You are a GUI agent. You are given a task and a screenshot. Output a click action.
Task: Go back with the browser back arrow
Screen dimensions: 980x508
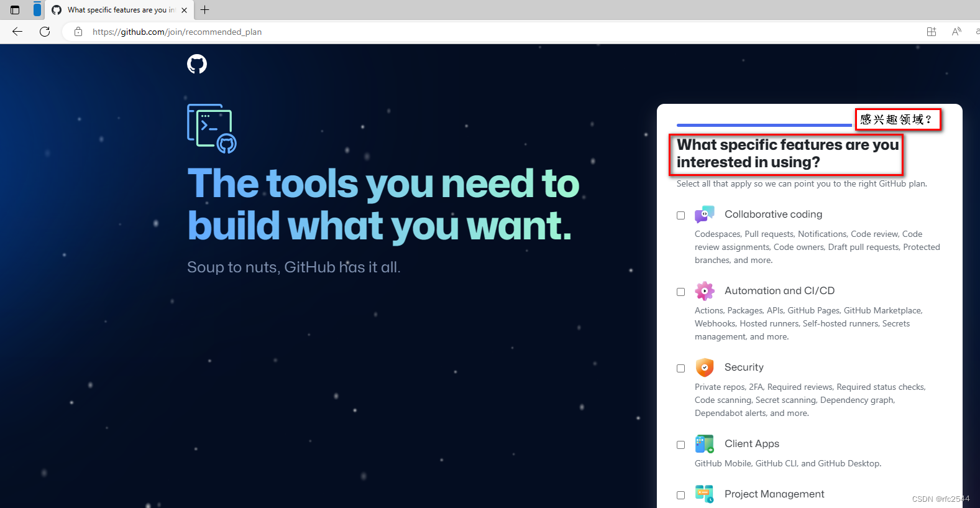coord(17,32)
